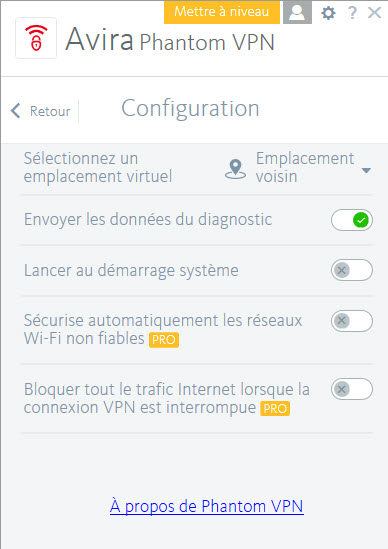Image resolution: width=388 pixels, height=549 pixels.
Task: Click the back chevron arrow icon
Action: click(15, 111)
